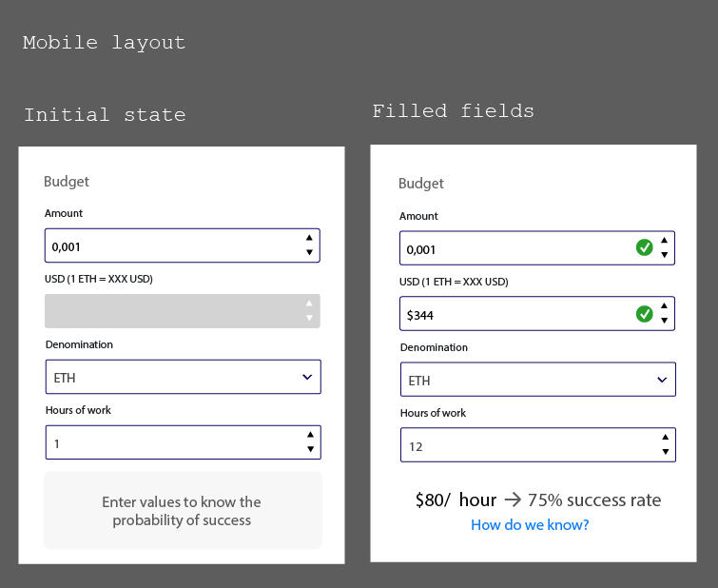Decrease Amount in filled fields form
Image resolution: width=718 pixels, height=588 pixels.
[665, 255]
